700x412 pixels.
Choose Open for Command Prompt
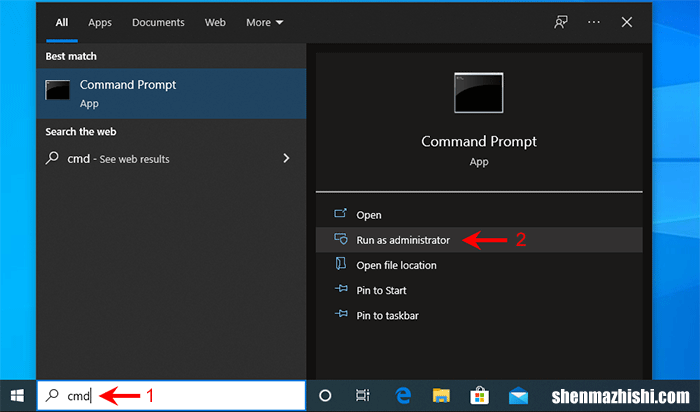point(479,215)
